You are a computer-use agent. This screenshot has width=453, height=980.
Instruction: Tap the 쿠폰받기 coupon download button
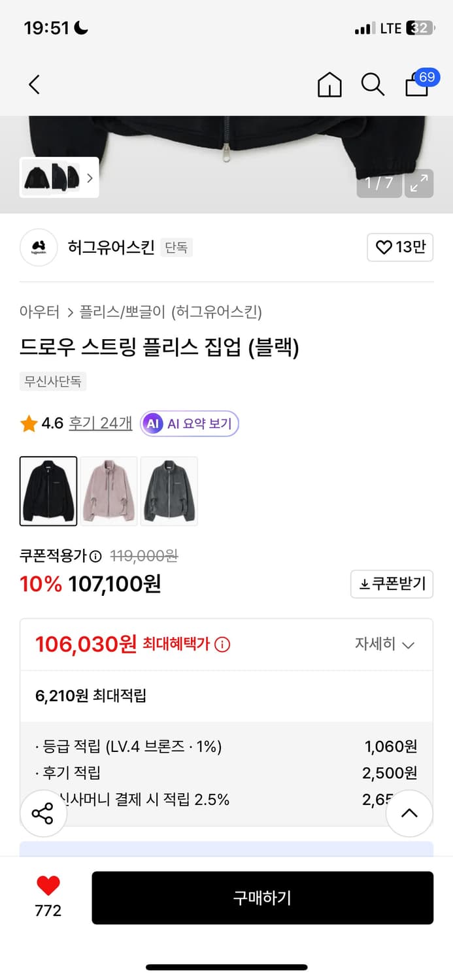click(x=392, y=584)
